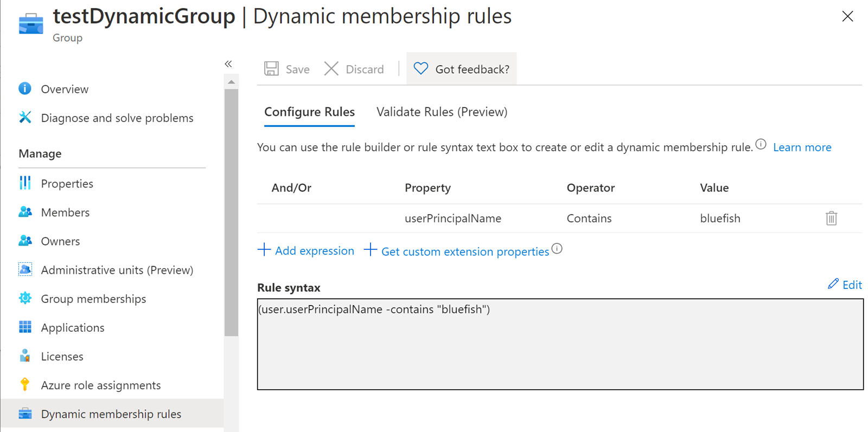Click the Save button label

(x=297, y=69)
